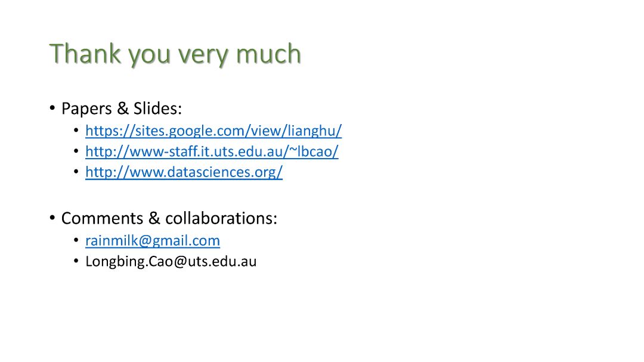
Task: Click the bullet before the datasciences.org link
Action: [x=76, y=171]
